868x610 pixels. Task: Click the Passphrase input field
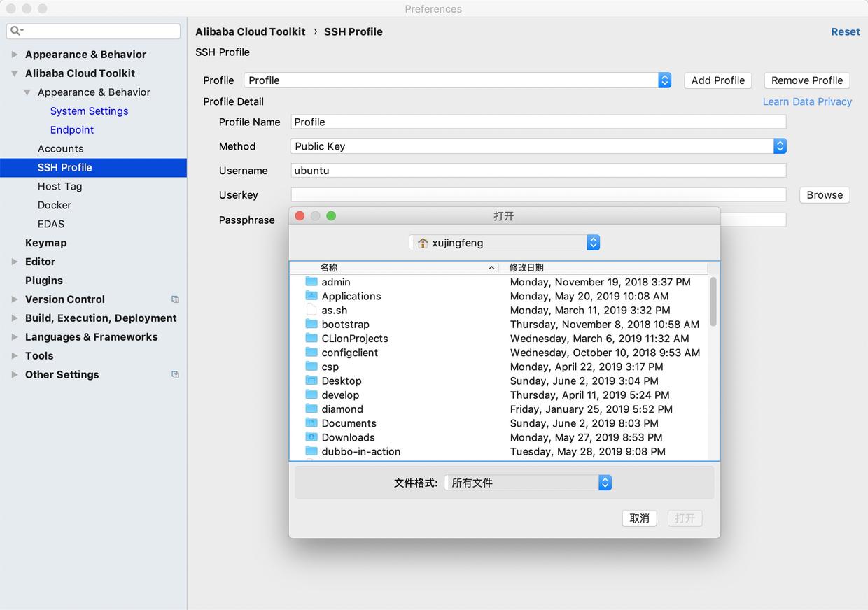753,220
